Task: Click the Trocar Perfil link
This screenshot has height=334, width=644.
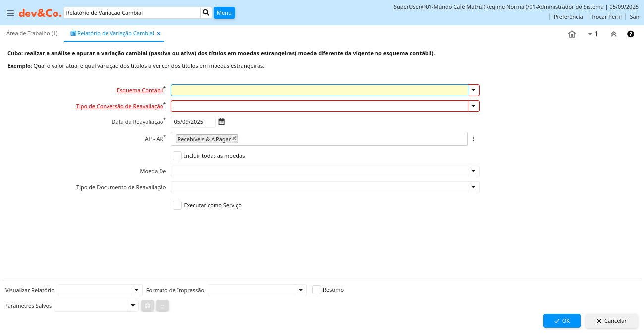Action: point(606,17)
